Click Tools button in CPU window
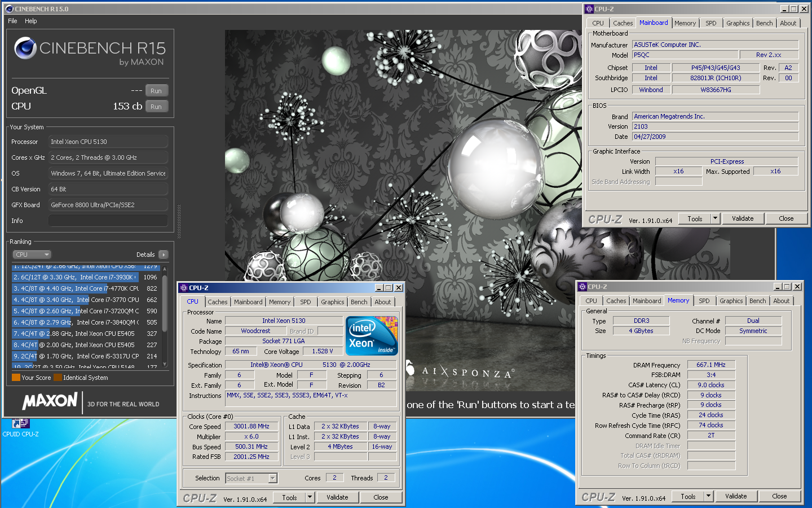 point(289,497)
